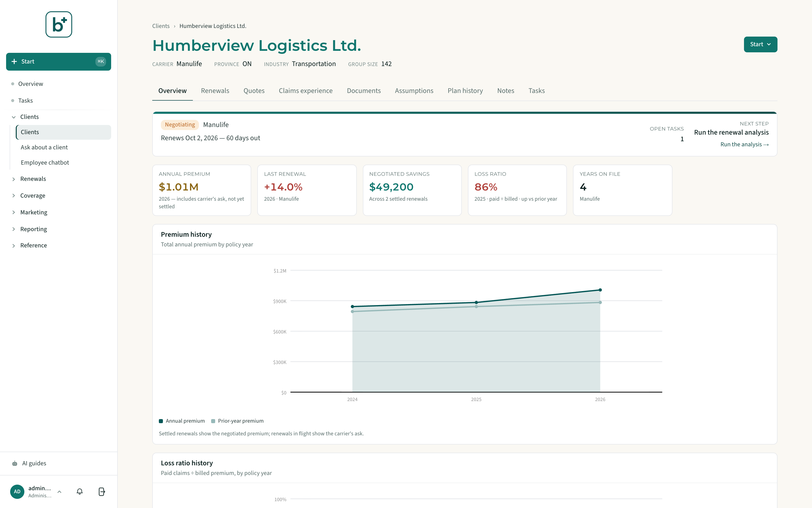The width and height of the screenshot is (812, 508).
Task: Click the industry value Transportation
Action: [x=314, y=64]
